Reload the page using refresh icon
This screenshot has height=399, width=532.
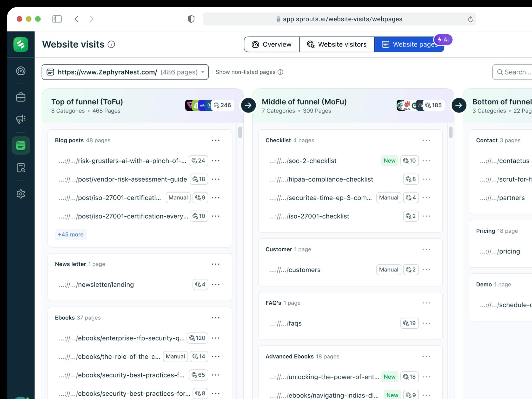[x=470, y=19]
